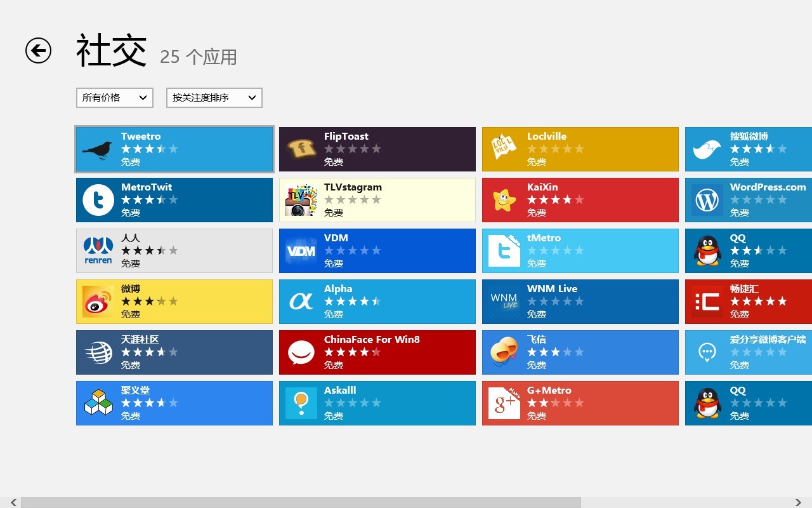Click the ChinaFace smiling bubble icon

point(301,352)
